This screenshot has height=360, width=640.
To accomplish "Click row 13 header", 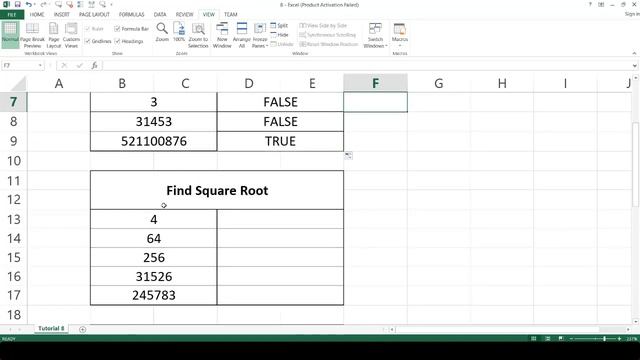I will [13, 219].
